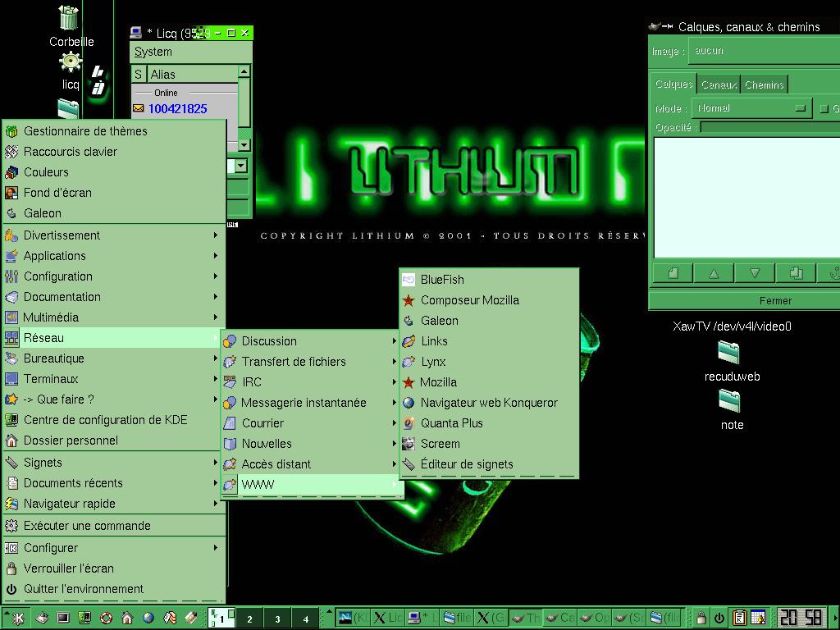Launch Galeon from the WWW submenu

[x=489, y=321]
